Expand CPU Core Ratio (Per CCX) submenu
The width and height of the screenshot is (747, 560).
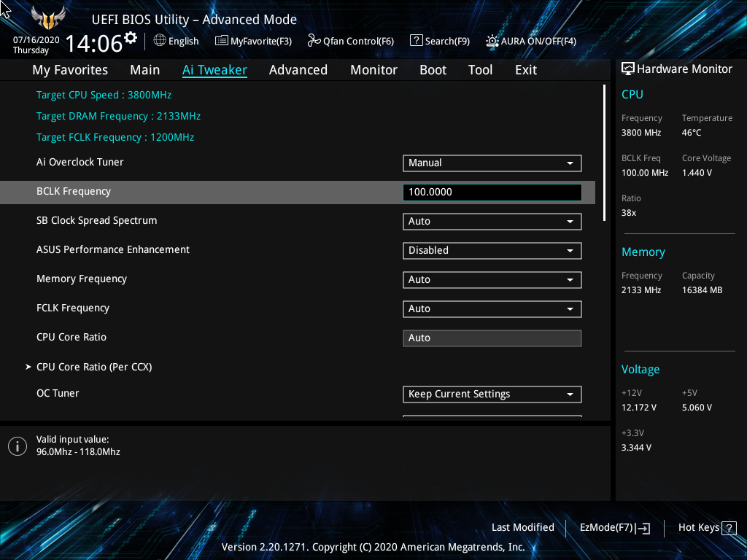[x=94, y=367]
